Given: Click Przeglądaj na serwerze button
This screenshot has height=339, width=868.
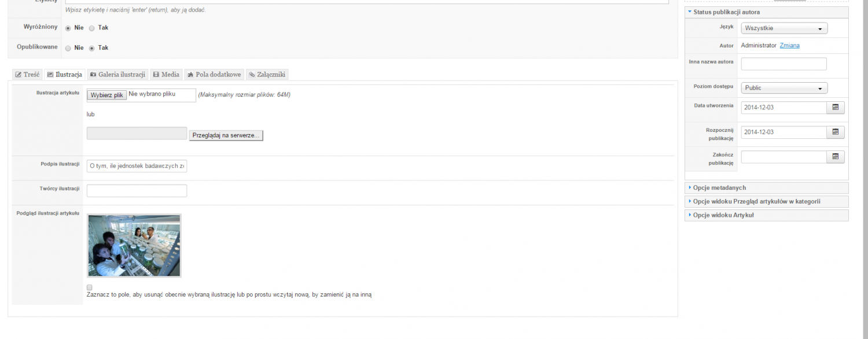Looking at the screenshot, I should tap(226, 135).
